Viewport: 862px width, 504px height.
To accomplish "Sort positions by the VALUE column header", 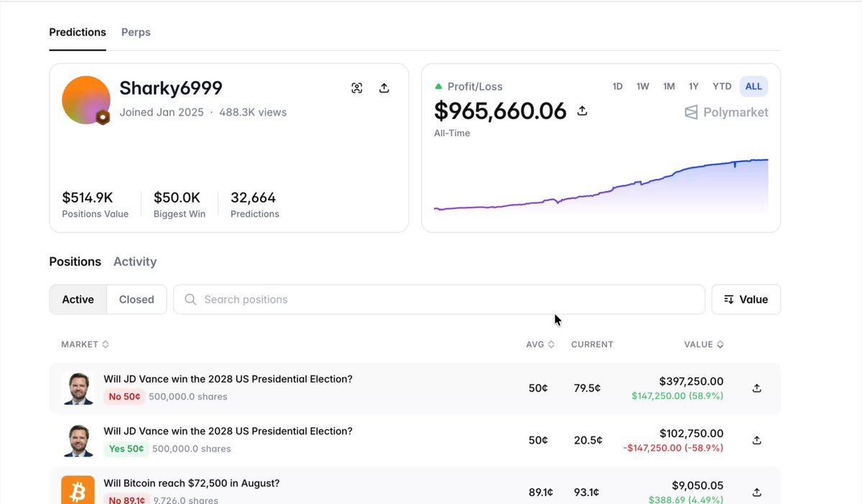I will click(704, 345).
